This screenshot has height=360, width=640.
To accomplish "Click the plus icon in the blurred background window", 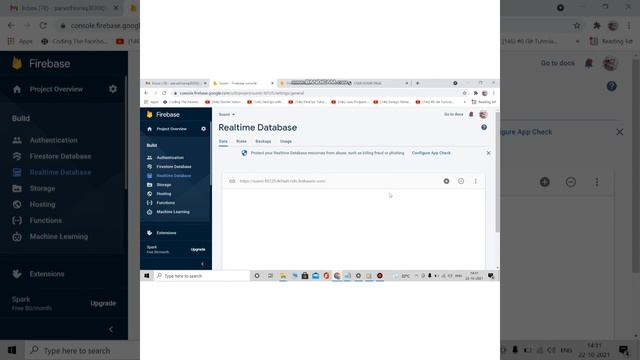I will pos(544,182).
